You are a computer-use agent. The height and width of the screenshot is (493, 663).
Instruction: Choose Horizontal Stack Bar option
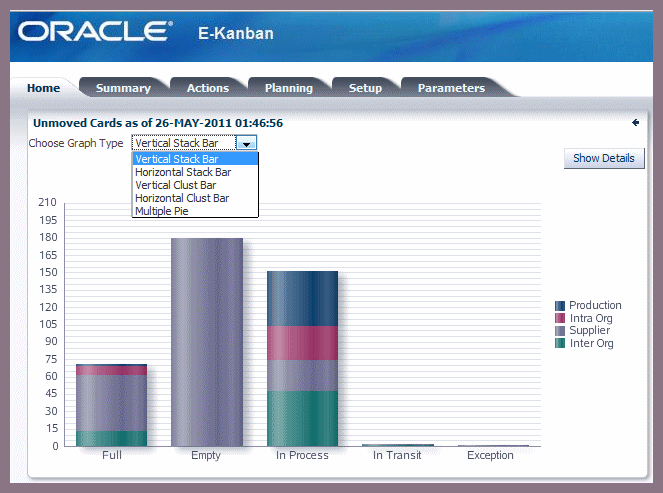coord(195,172)
